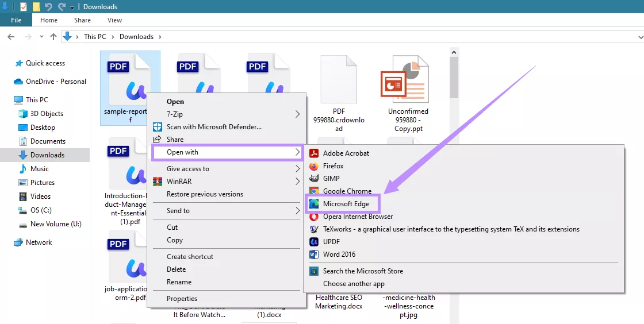The height and width of the screenshot is (324, 644).
Task: Click Choose another app
Action: tap(354, 284)
